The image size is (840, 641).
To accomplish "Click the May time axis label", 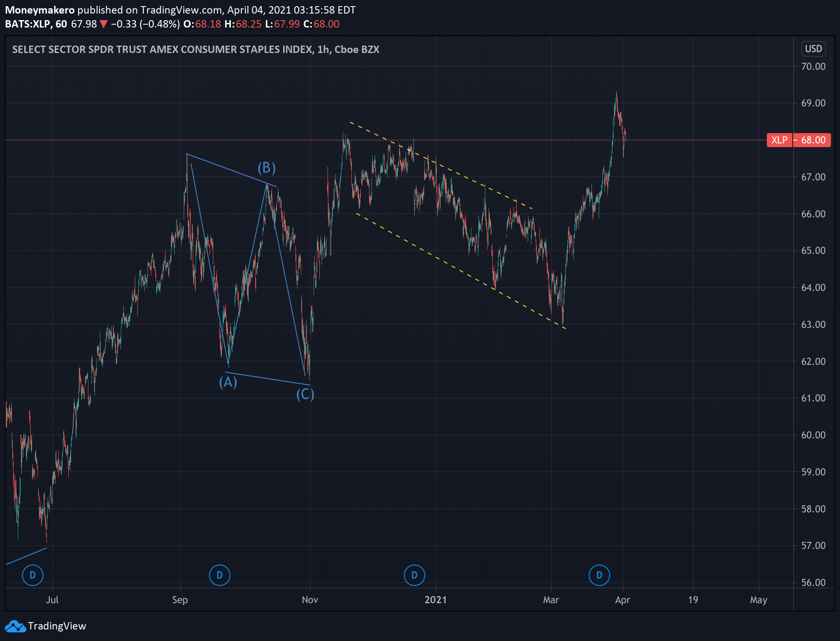I will click(x=759, y=600).
